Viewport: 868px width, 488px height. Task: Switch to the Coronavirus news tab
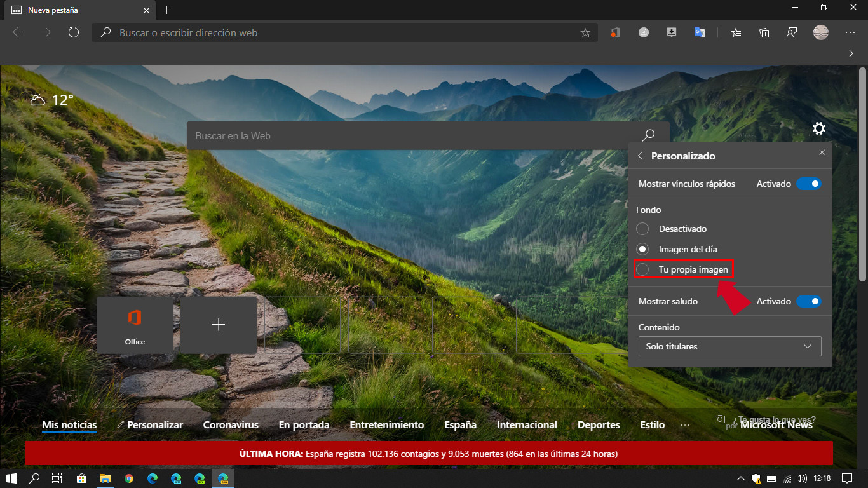(x=231, y=424)
